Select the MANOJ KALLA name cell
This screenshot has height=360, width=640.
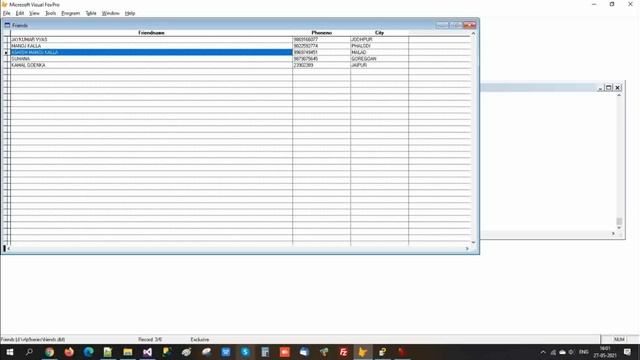click(x=151, y=46)
